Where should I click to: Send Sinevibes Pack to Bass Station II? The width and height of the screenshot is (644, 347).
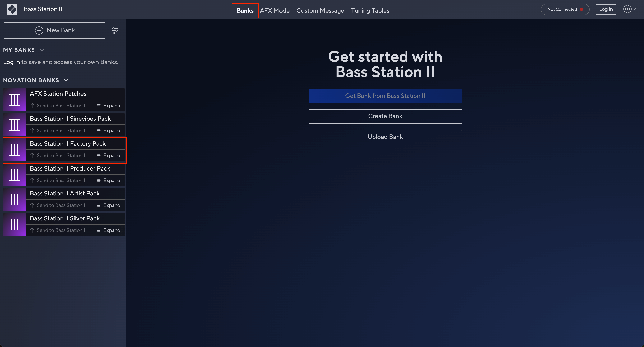coord(58,131)
